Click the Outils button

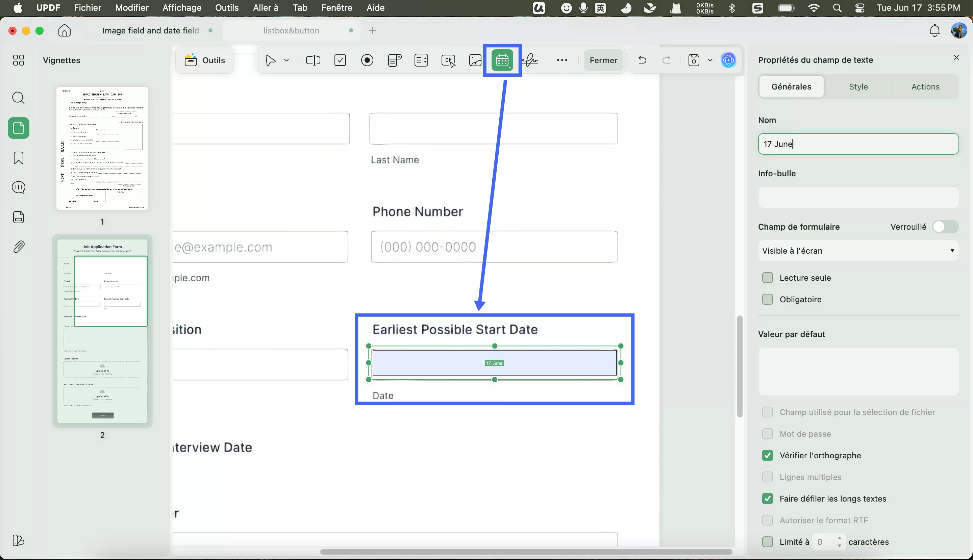[x=205, y=60]
